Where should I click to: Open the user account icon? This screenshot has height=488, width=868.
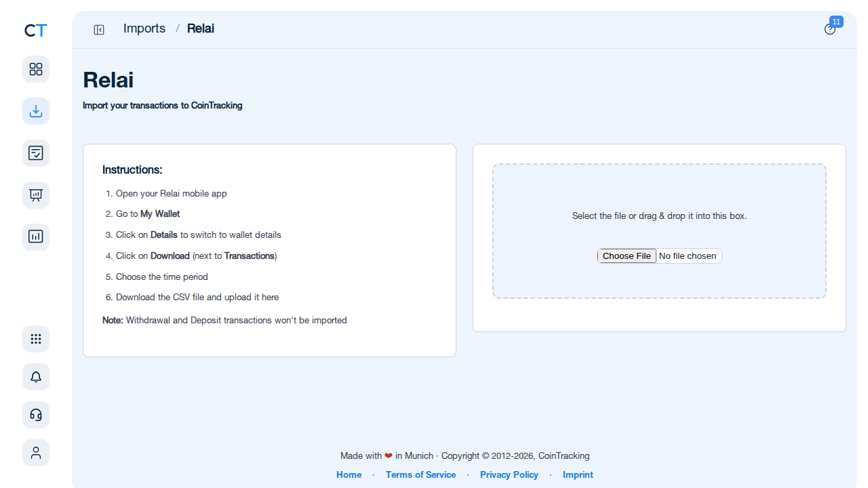36,453
